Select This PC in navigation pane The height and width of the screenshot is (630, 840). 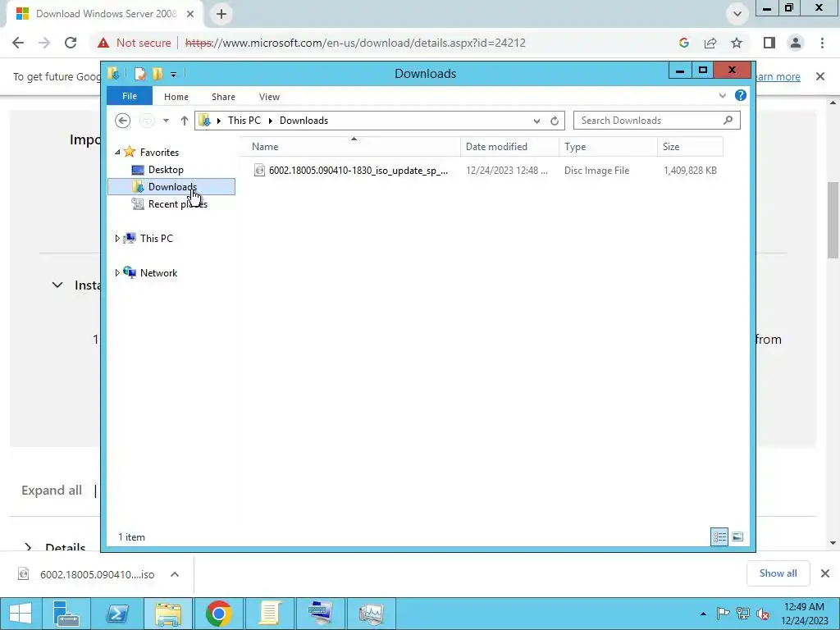tap(157, 239)
